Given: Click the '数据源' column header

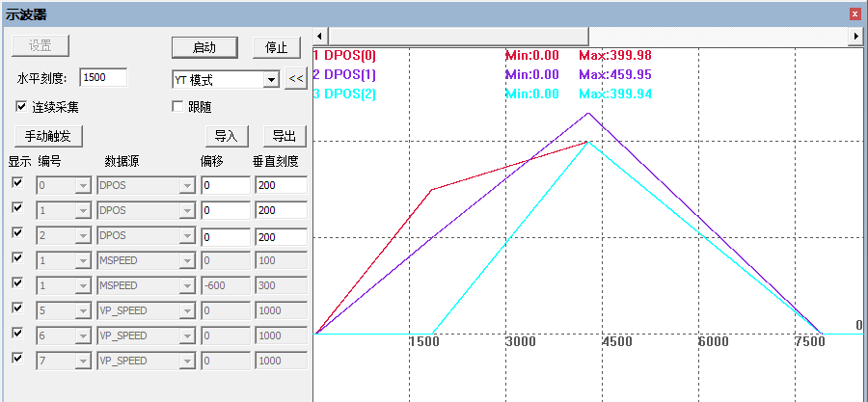Looking at the screenshot, I should point(122,161).
